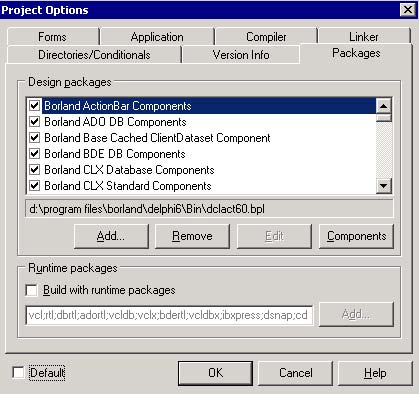419x394 pixels.
Task: Open the Application tab
Action: [157, 37]
